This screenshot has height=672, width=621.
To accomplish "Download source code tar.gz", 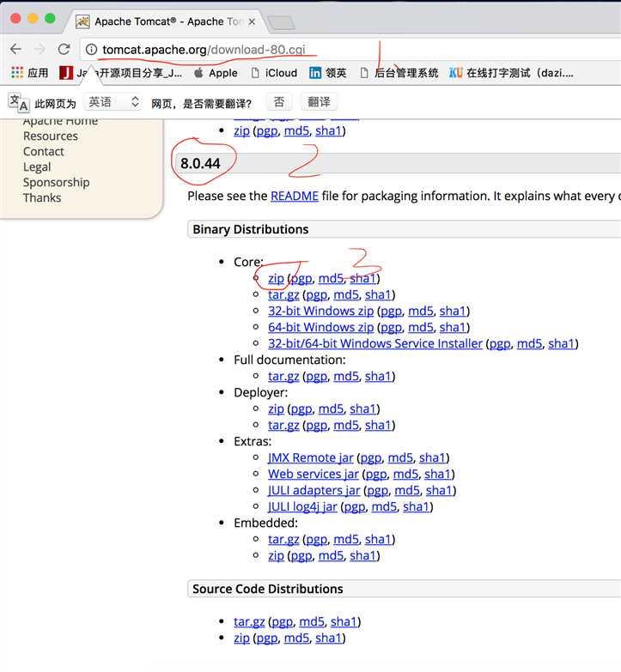I will coord(249,621).
